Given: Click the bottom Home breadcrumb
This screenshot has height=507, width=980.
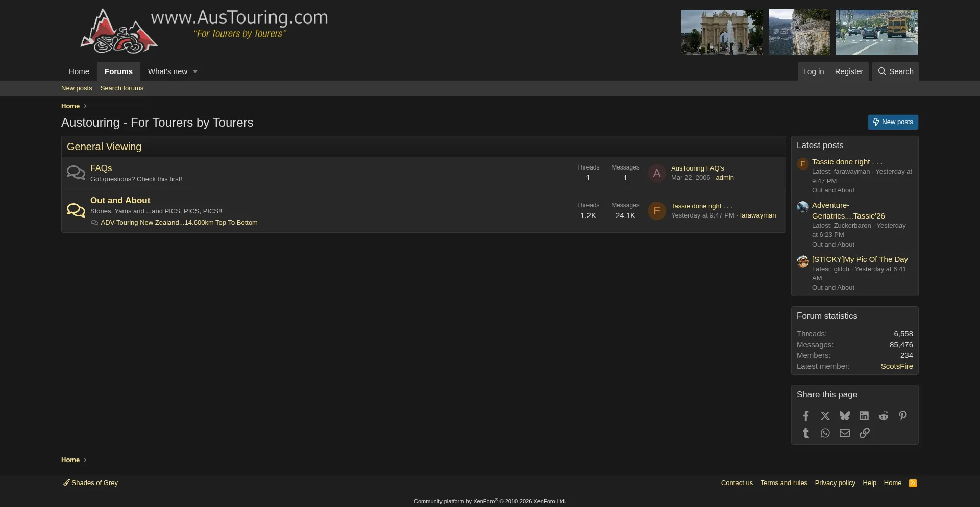Looking at the screenshot, I should 70,460.
